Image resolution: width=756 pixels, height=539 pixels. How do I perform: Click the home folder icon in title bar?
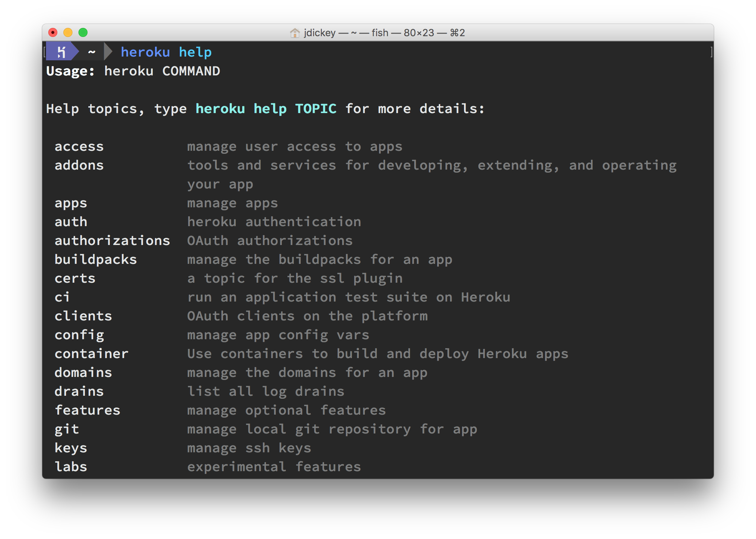(x=295, y=33)
